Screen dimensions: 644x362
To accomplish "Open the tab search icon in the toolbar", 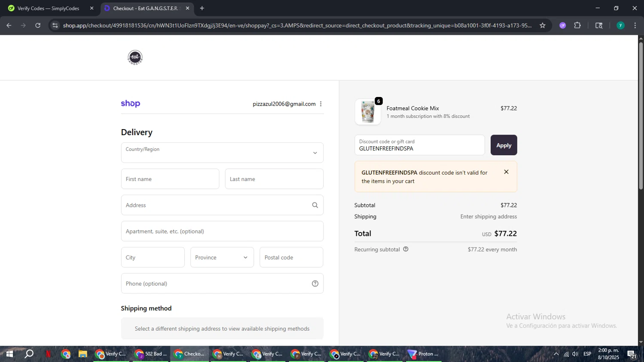I will point(599,25).
